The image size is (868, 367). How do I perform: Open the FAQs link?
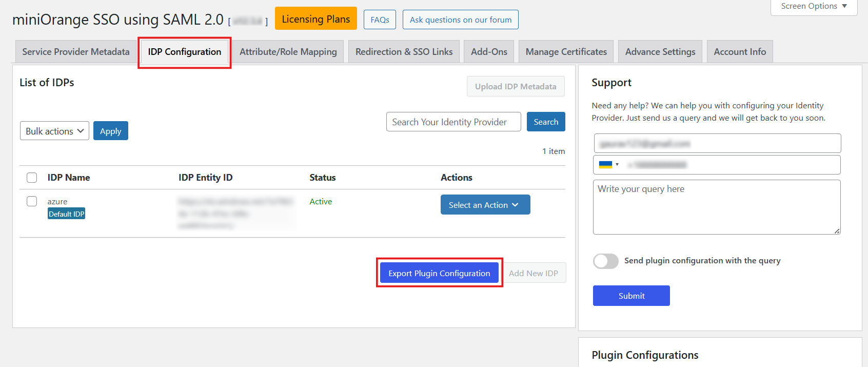tap(380, 20)
